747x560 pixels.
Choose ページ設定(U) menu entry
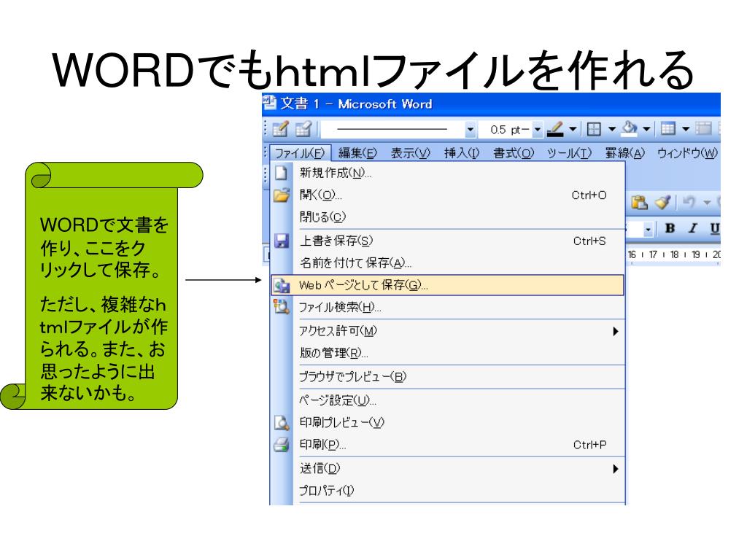click(447, 400)
